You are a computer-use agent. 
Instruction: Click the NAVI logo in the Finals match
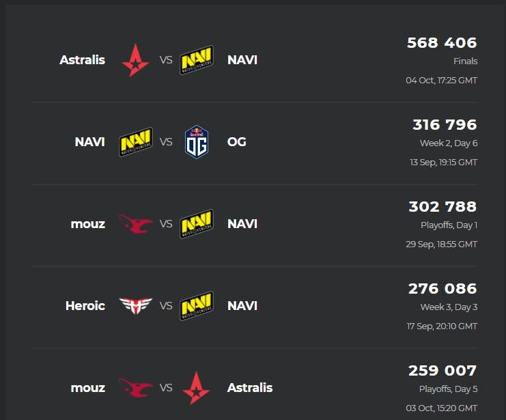click(x=197, y=60)
